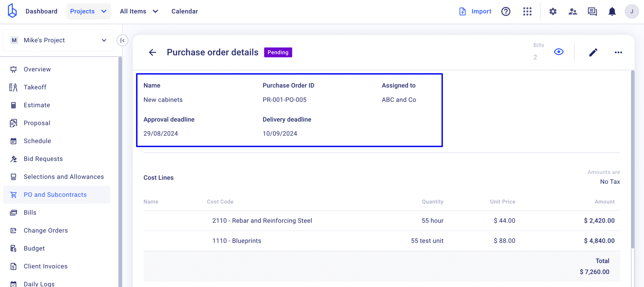Expand the Projects dropdown
Screen dimensions: 644x287
pos(89,11)
